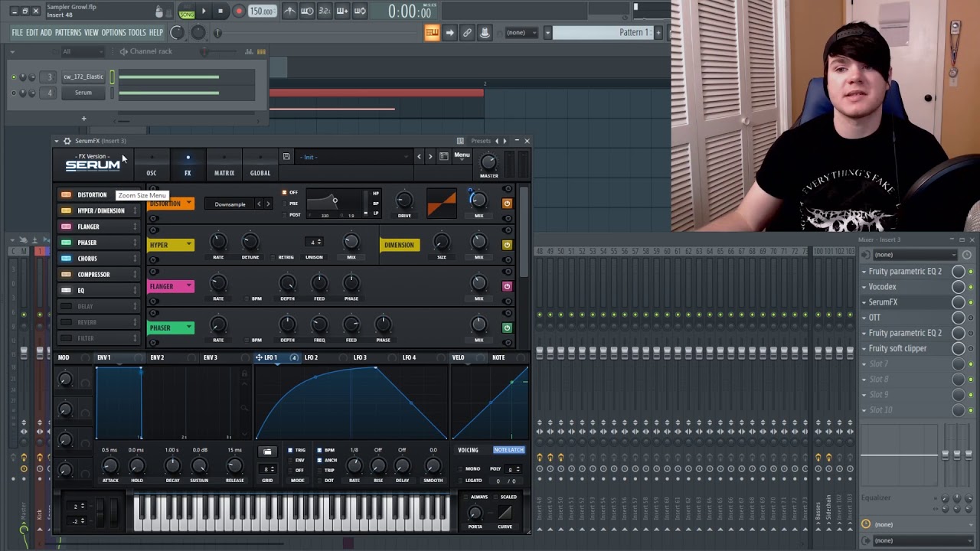Bypass flanger with pink power button
Viewport: 980px width, 551px height.
507,286
